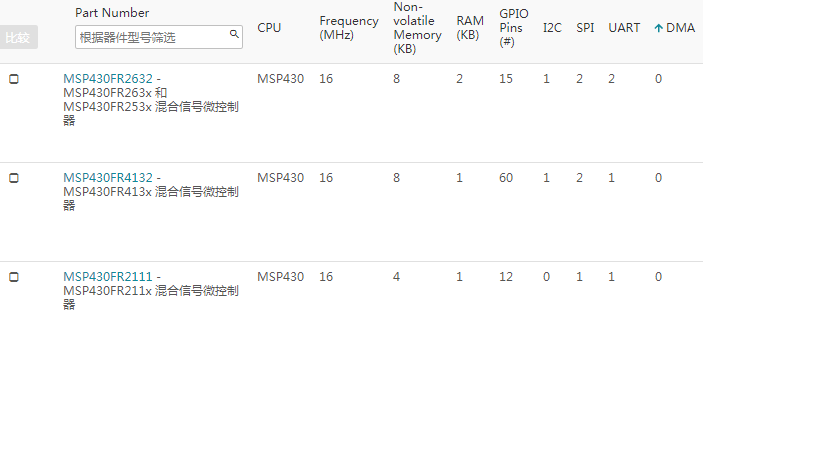Open the MSP430FR4132 part page link
The image size is (819, 460).
click(x=108, y=178)
